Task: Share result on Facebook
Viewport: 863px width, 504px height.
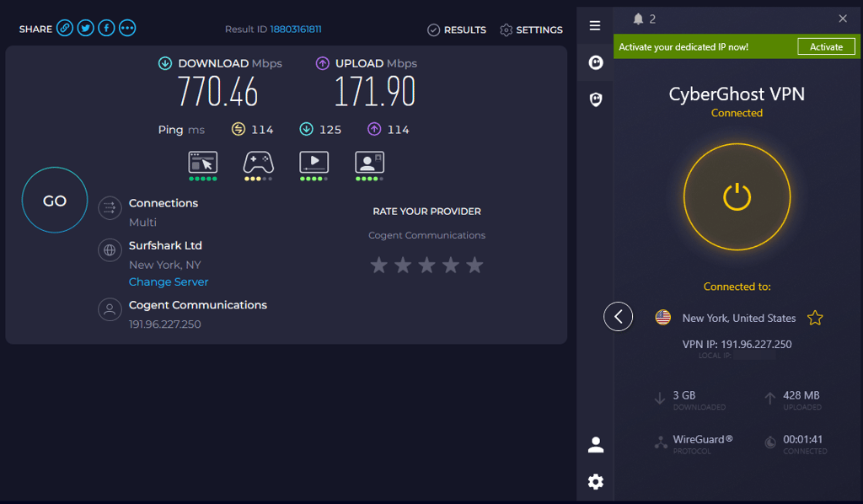Action: [106, 28]
